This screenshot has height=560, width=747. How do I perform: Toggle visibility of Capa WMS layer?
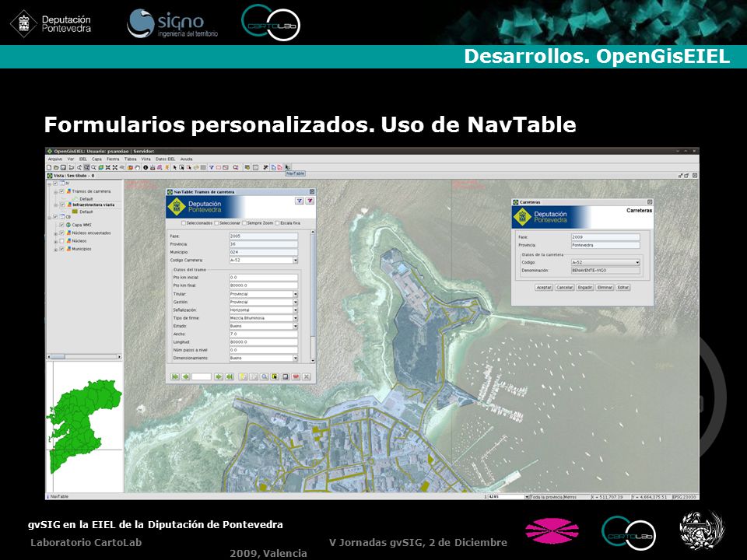[x=61, y=225]
